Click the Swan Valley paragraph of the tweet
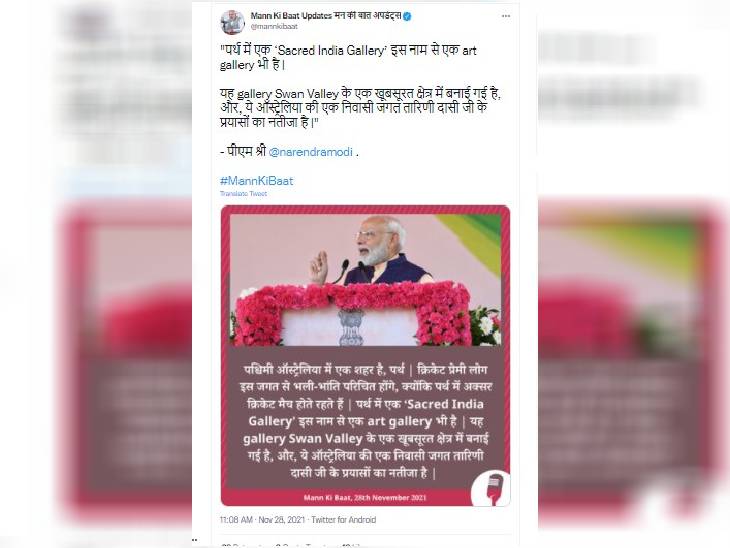The height and width of the screenshot is (548, 730). tap(360, 108)
